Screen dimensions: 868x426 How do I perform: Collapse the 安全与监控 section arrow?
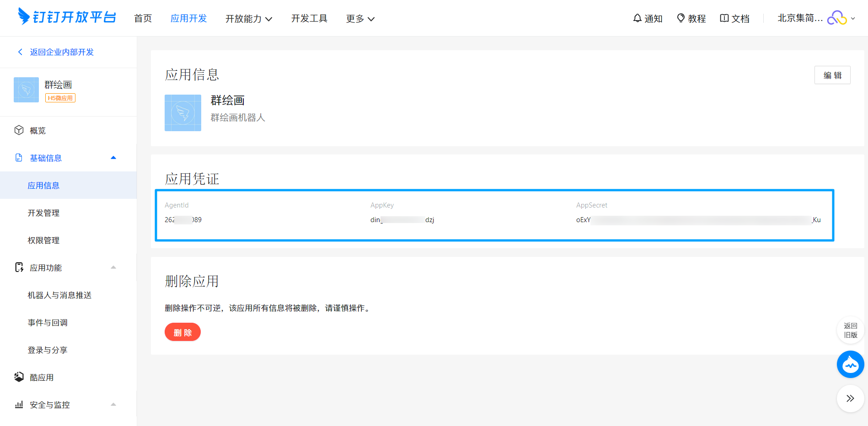click(x=113, y=405)
